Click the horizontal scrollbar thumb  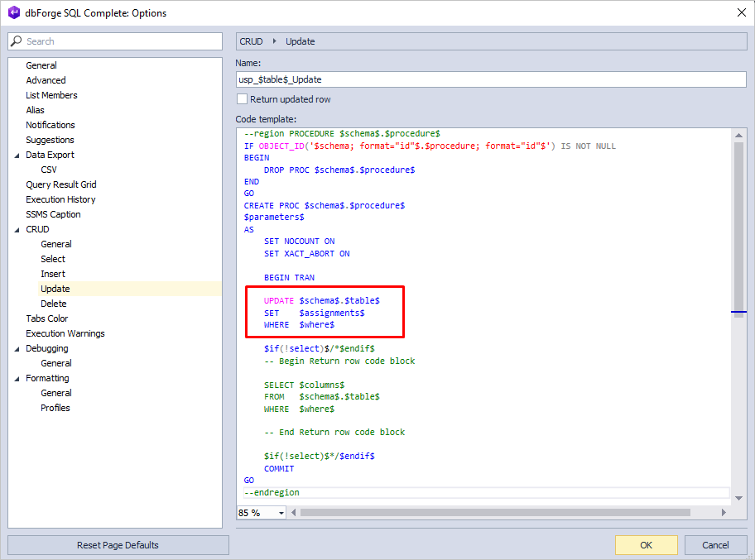click(x=495, y=513)
